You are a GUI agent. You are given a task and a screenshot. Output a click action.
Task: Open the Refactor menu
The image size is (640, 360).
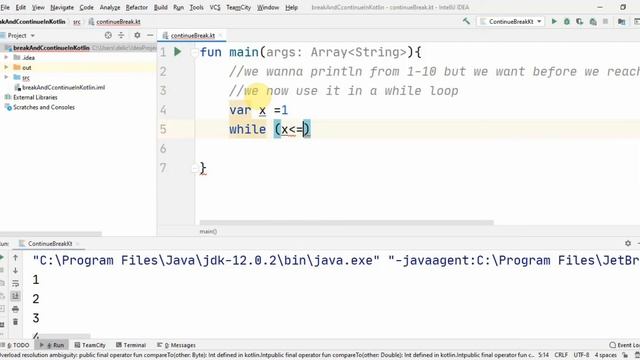[x=136, y=7]
